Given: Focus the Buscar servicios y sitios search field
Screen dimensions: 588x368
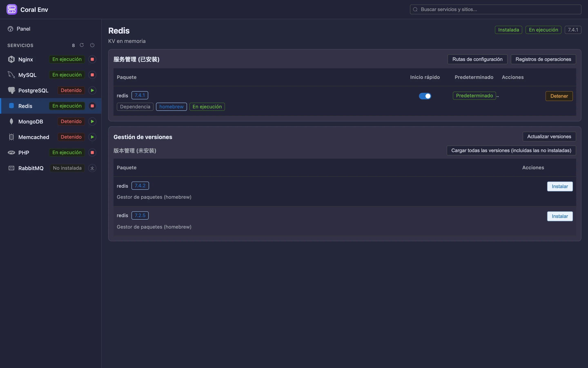Looking at the screenshot, I should pos(496,9).
